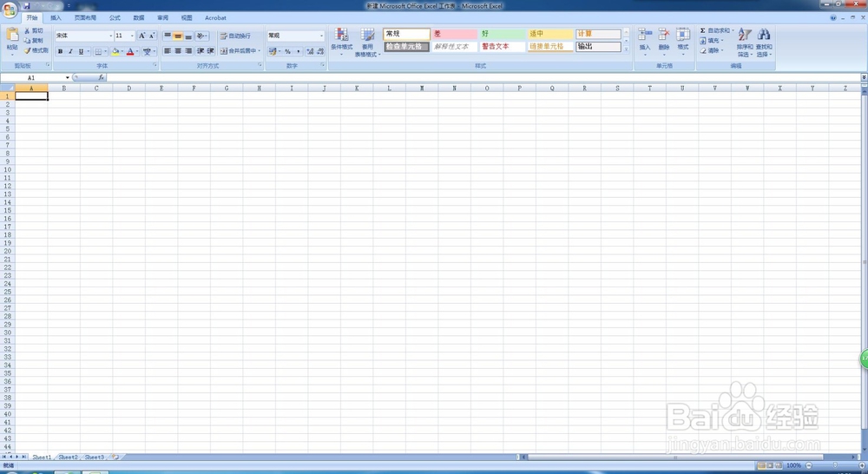868x474 pixels.
Task: Open the number format dropdown (常规)
Action: (322, 36)
